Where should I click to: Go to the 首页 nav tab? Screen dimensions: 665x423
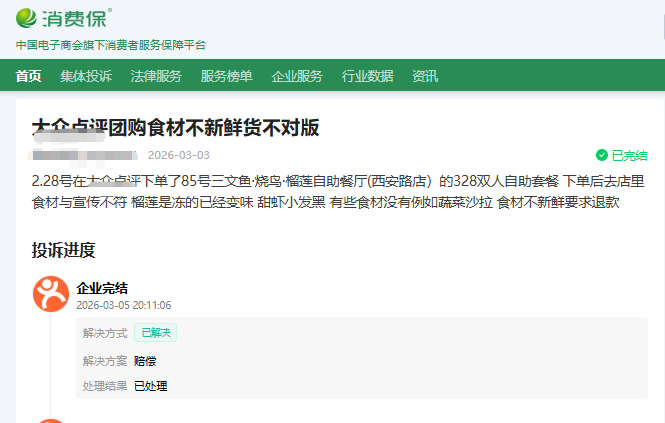pyautogui.click(x=29, y=76)
